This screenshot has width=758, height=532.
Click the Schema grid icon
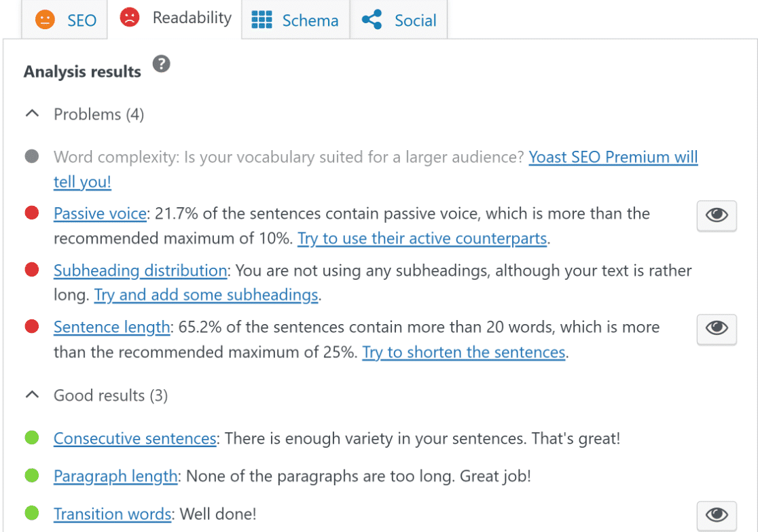[x=261, y=20]
